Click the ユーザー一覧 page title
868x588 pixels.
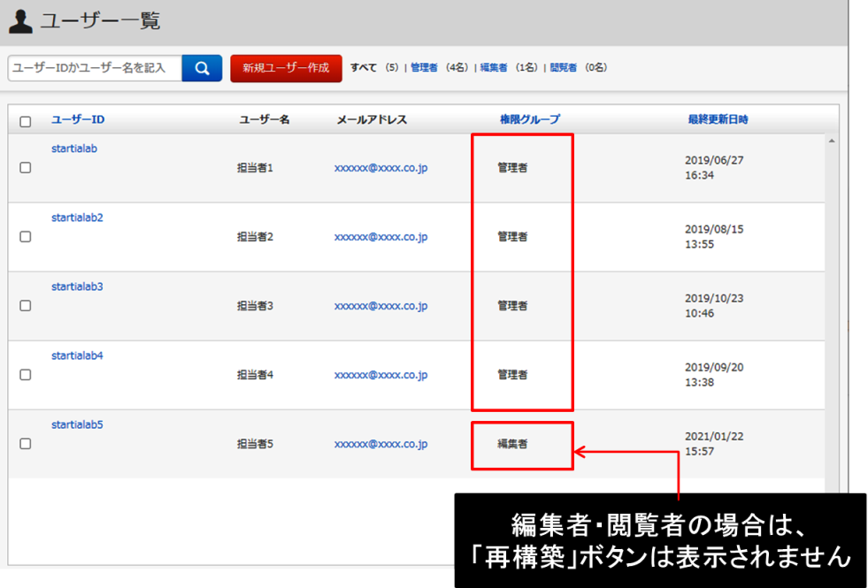pyautogui.click(x=101, y=21)
